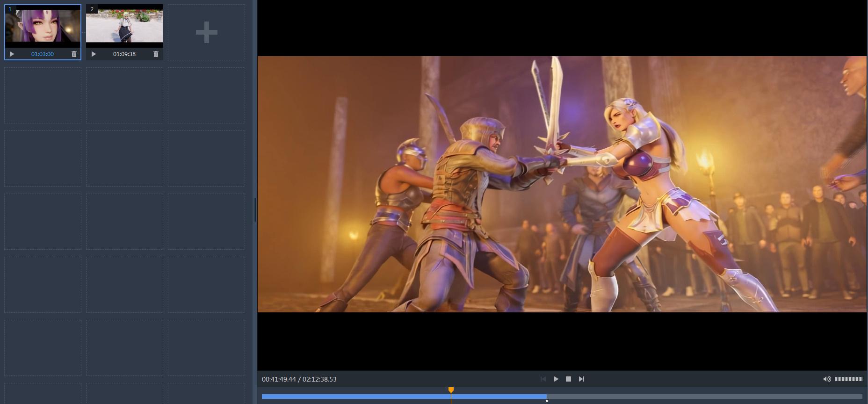The image size is (868, 404).
Task: Delete clip 1 with its trash icon
Action: pos(74,54)
